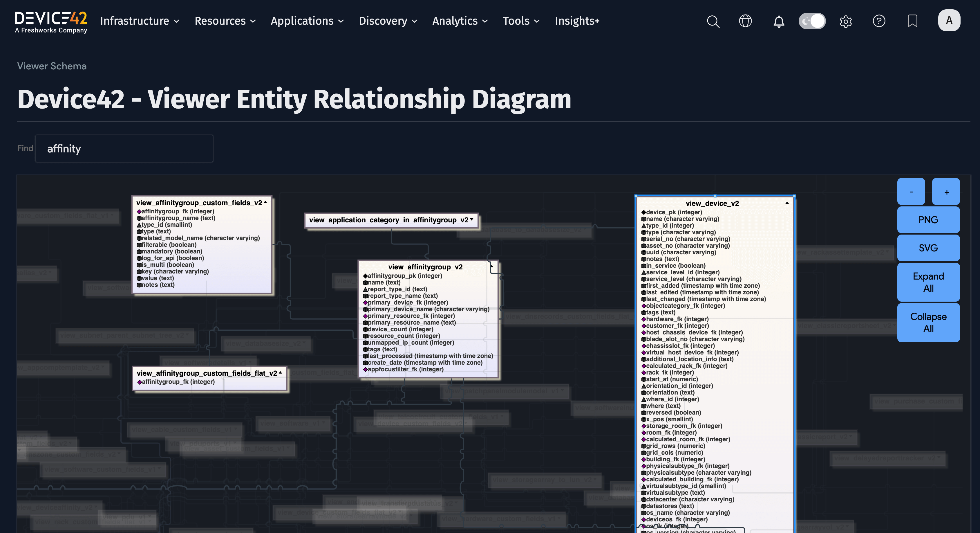
Task: Open the Insights+ menu item
Action: pos(577,21)
